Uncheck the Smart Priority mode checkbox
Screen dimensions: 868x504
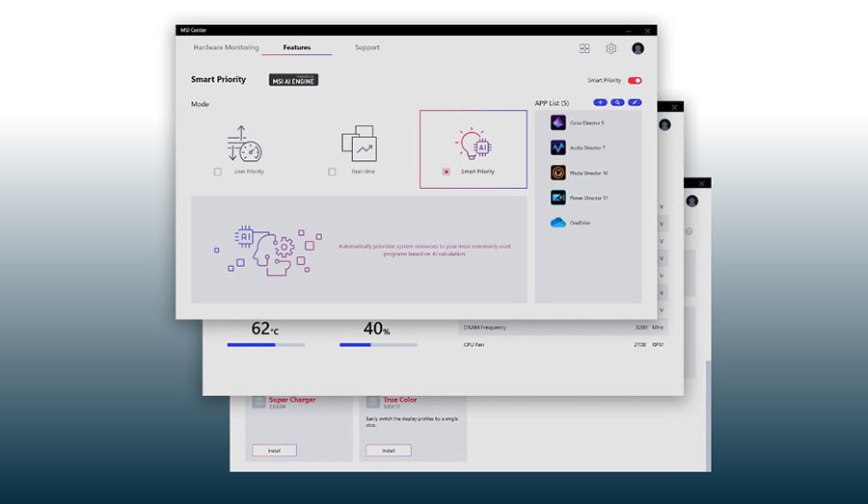pos(446,172)
